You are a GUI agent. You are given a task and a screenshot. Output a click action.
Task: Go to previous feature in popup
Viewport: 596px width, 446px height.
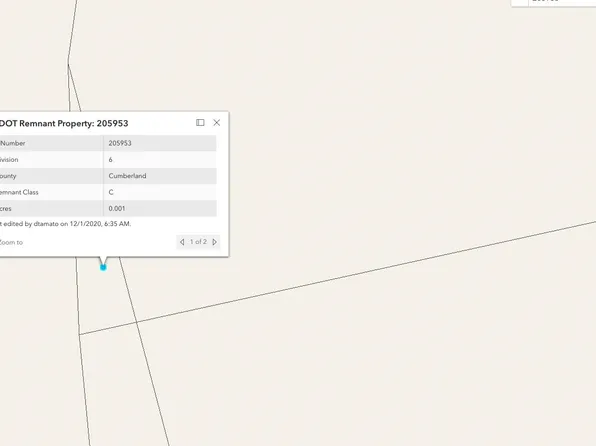[x=182, y=242]
